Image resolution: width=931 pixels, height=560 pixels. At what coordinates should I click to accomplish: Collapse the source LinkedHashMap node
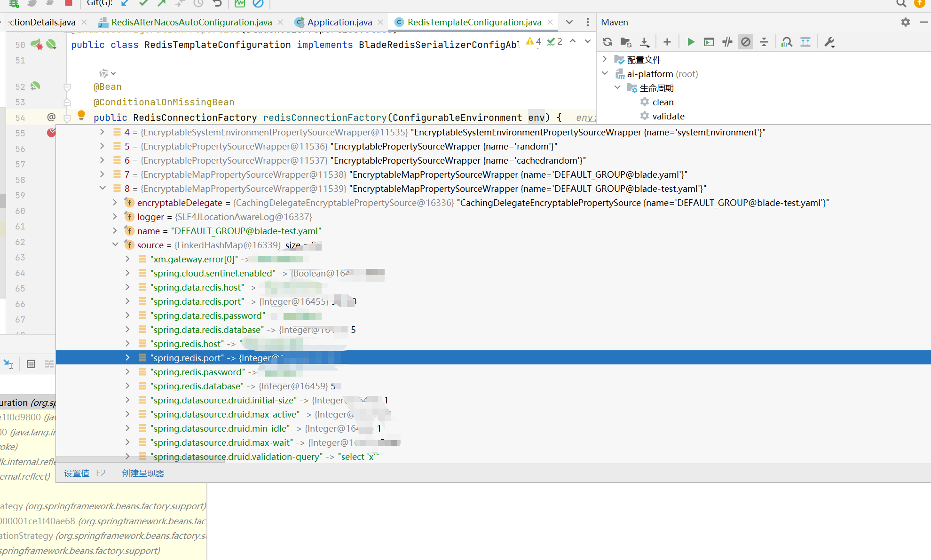(x=115, y=245)
